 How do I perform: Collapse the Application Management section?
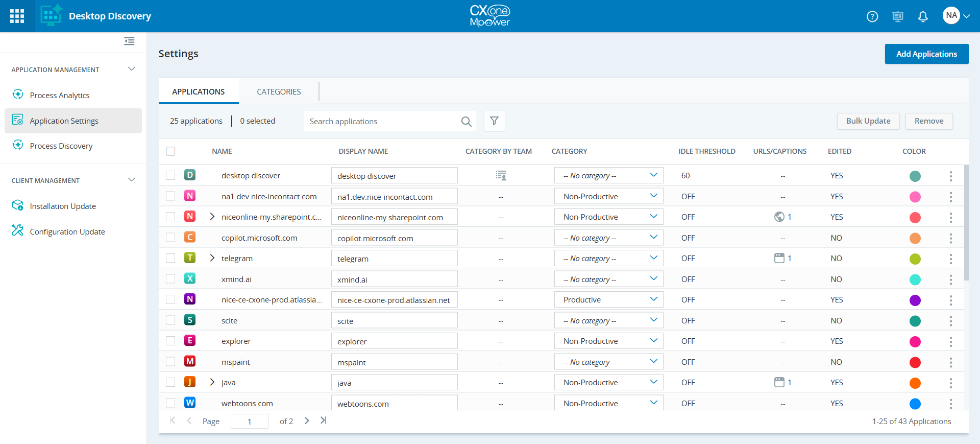click(131, 69)
